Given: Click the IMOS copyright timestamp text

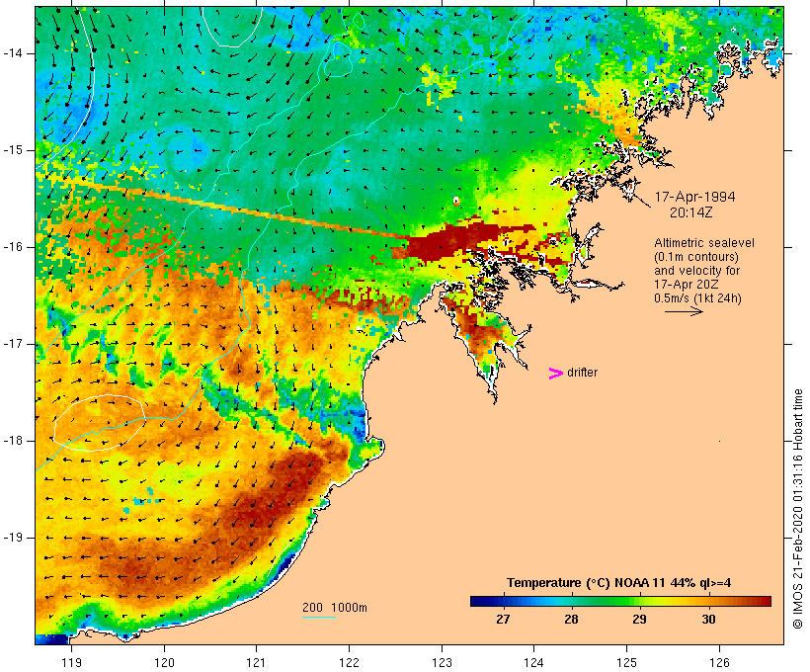Looking at the screenshot, I should point(797,509).
